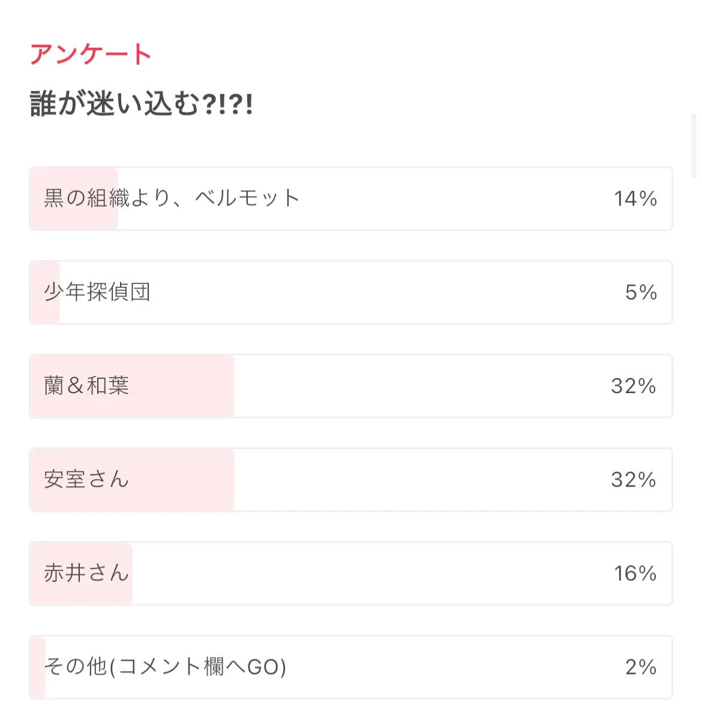Click the アンケート heading
The width and height of the screenshot is (702, 728).
[x=91, y=55]
